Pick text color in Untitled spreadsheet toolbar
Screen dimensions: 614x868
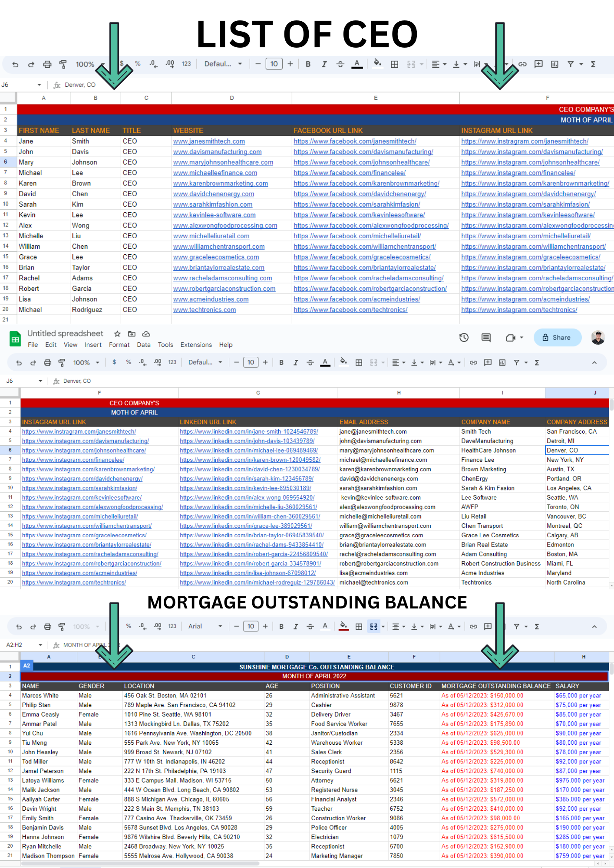tap(325, 362)
